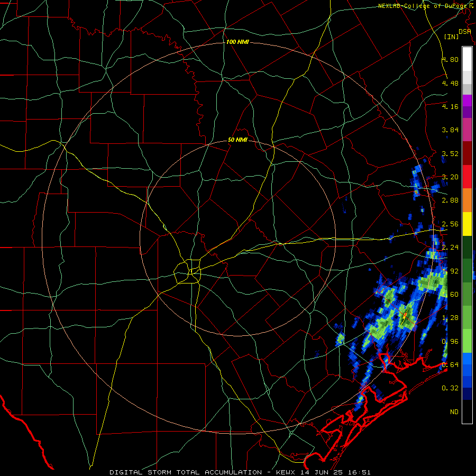The image size is (476, 476).
Task: Click the bright magenta legend swatch
Action: [x=467, y=100]
